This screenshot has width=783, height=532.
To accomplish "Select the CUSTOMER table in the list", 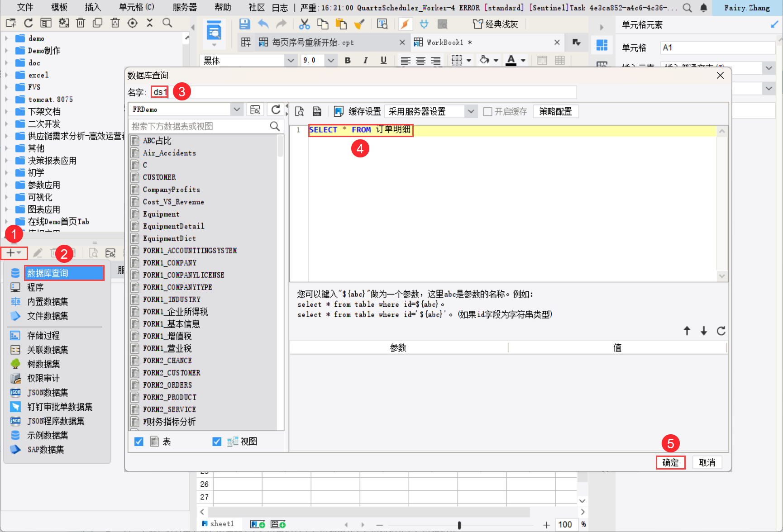I will 159,177.
